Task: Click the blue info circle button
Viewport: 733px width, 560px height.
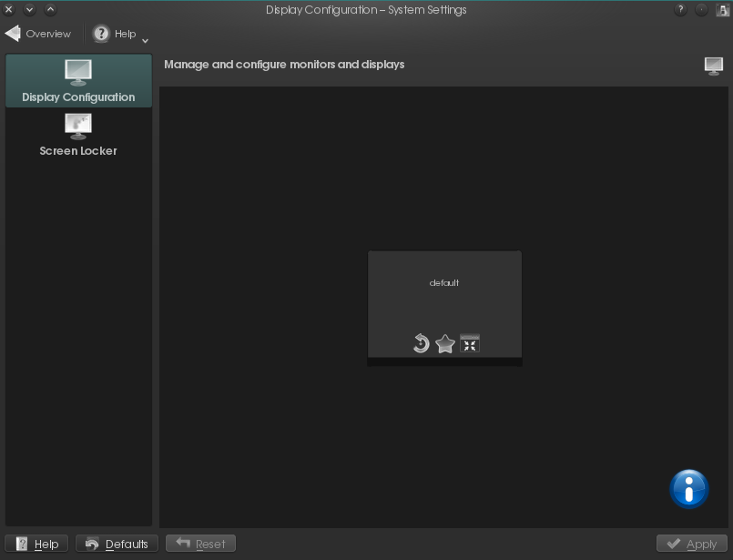Action: [x=689, y=489]
